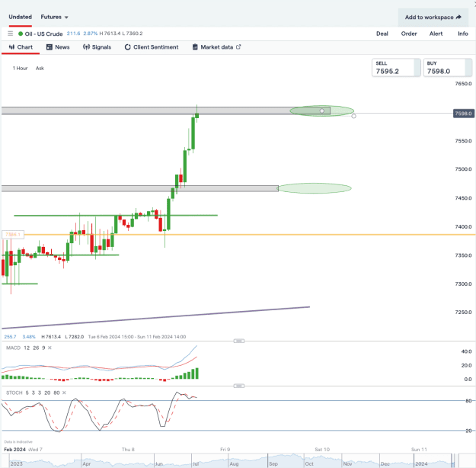Screen dimensions: 476x468
Task: Click the Info button
Action: click(463, 34)
